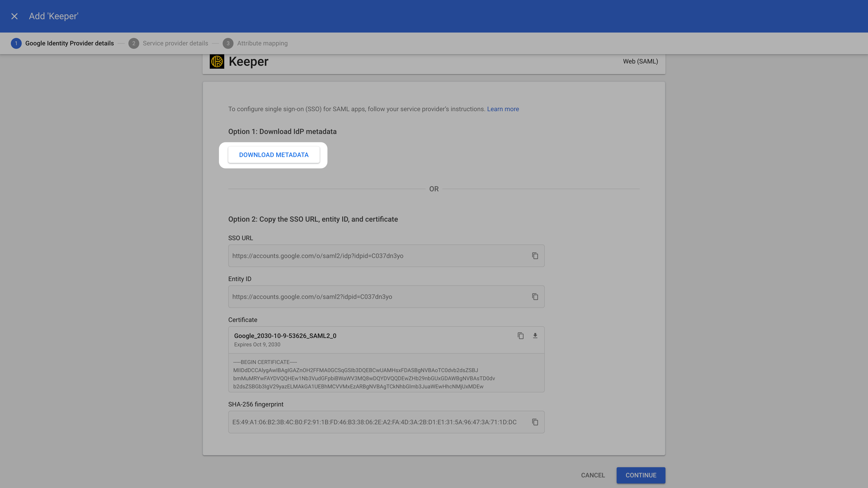Click inside the SSO URL field
The image size is (868, 488).
click(x=371, y=256)
